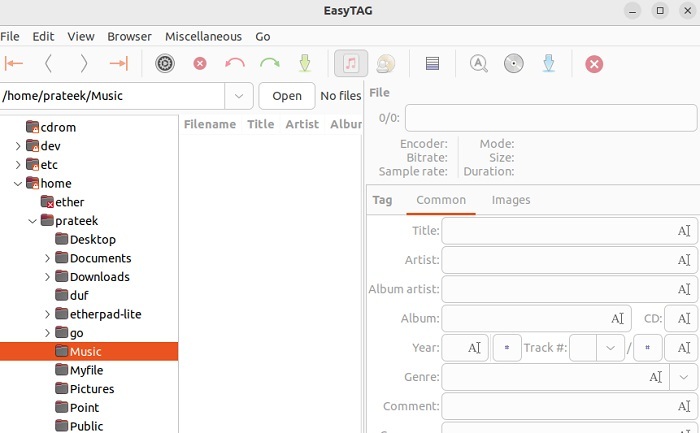The image size is (700, 433).
Task: Apply Year tag icon
Action: [x=474, y=348]
